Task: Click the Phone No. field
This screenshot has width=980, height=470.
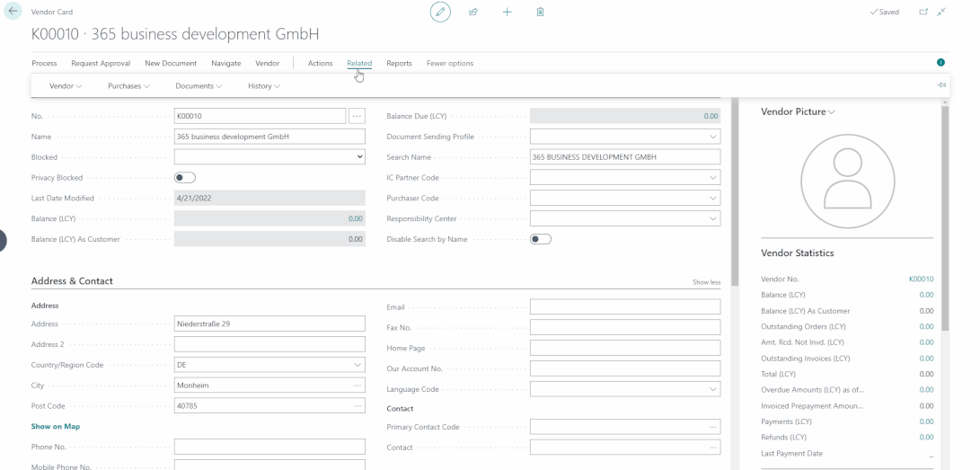Action: [269, 447]
